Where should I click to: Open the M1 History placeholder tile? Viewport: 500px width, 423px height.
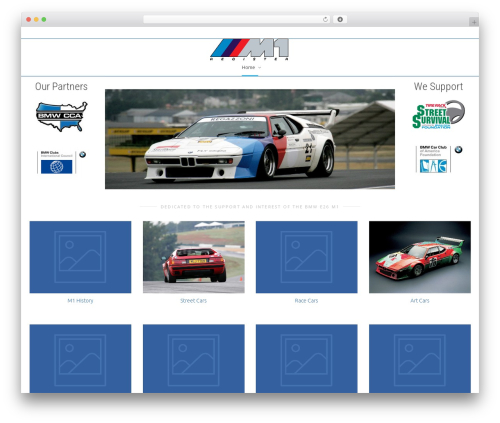pos(80,257)
